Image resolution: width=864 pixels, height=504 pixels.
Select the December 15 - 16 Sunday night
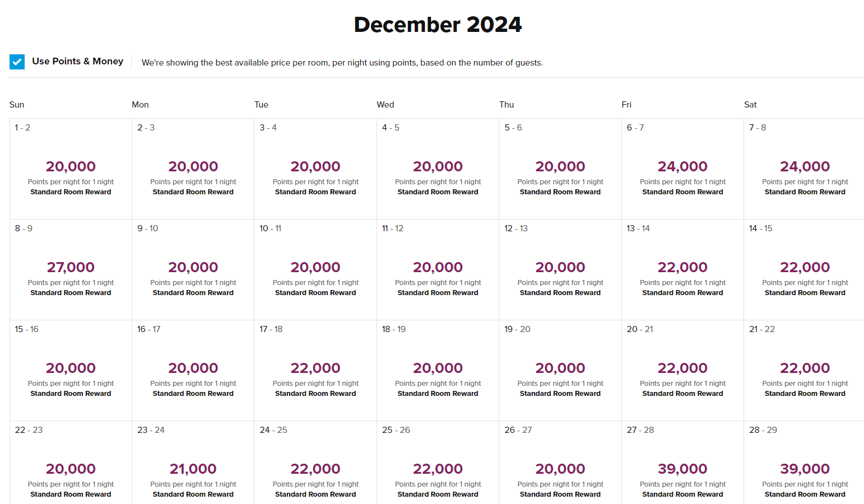71,370
